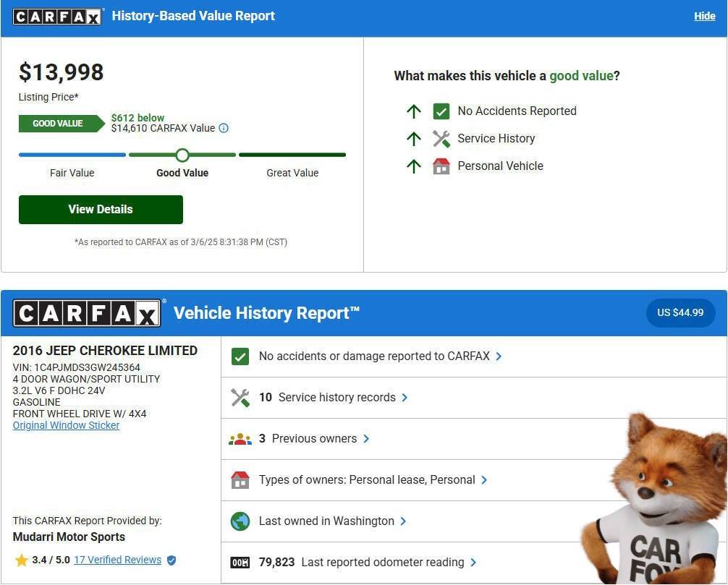Click the people icon in Previous owners row
728x585 pixels.
(x=240, y=439)
